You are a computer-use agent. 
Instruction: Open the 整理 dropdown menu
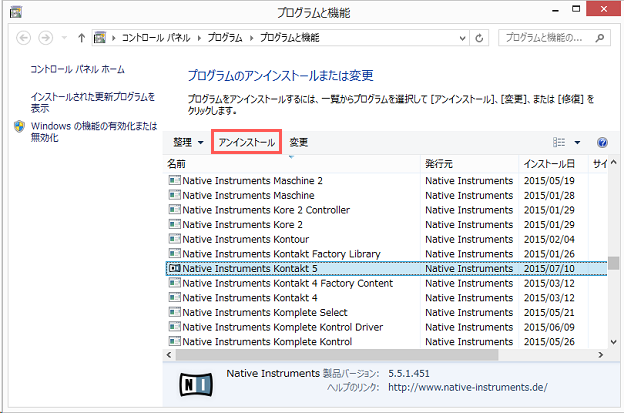188,142
